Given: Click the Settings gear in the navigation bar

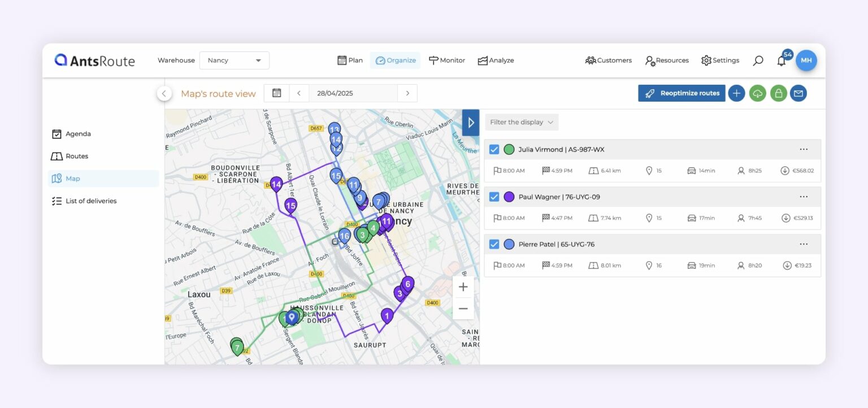Looking at the screenshot, I should 706,60.
